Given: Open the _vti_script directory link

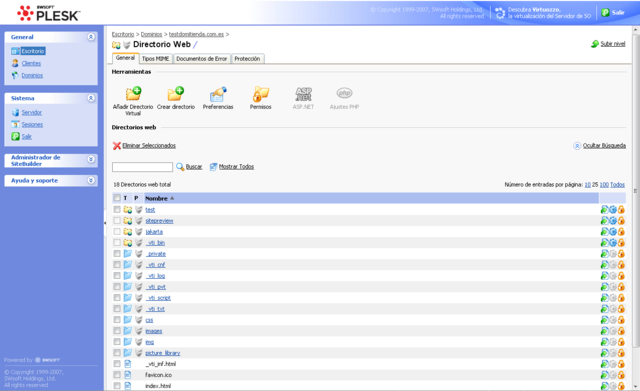Looking at the screenshot, I should tap(158, 298).
